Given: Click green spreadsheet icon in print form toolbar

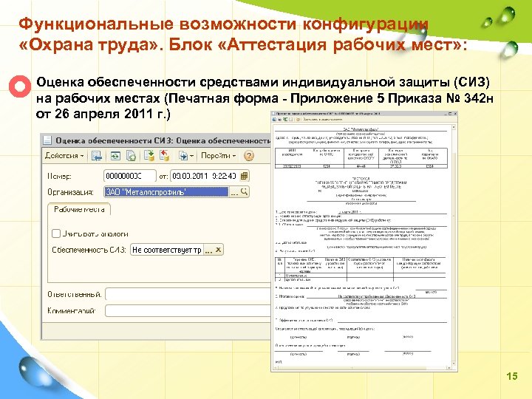Looking at the screenshot, I should coord(285,120).
